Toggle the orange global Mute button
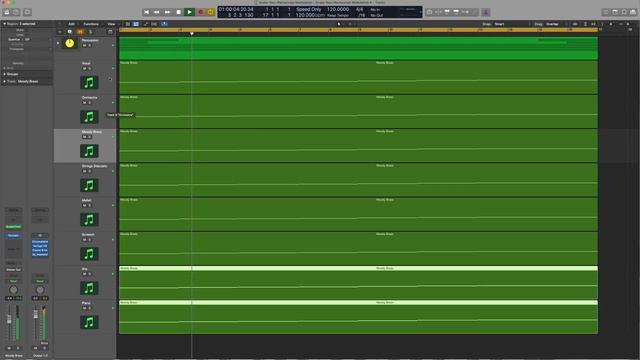 tap(80, 32)
